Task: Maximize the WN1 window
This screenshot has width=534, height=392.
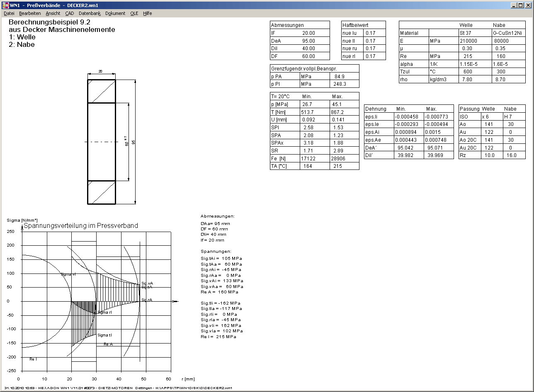Action: pyautogui.click(x=520, y=5)
